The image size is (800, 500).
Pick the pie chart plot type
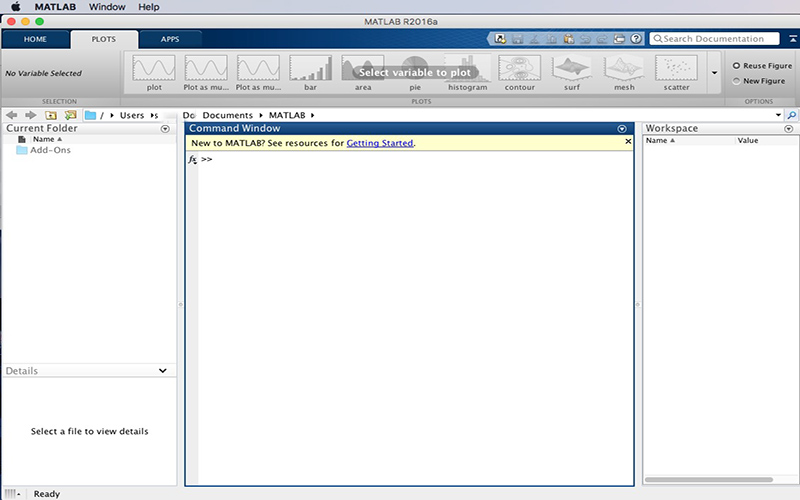pyautogui.click(x=415, y=73)
